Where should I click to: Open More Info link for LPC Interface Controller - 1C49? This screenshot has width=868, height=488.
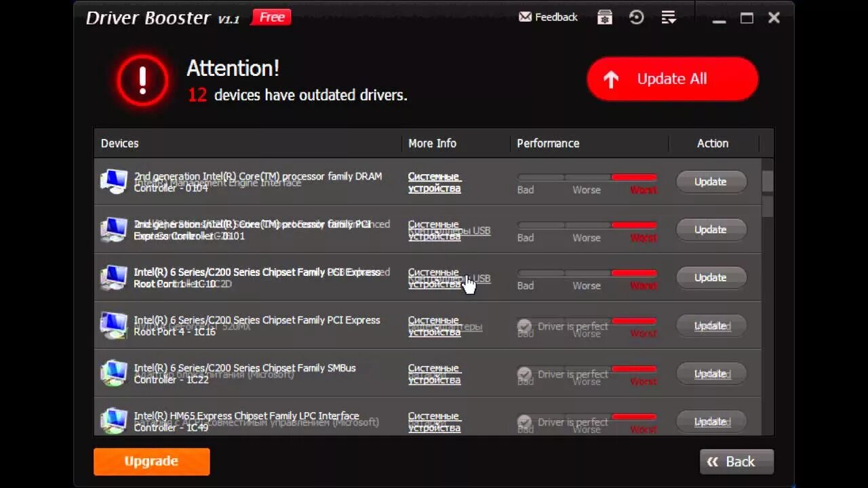point(434,422)
